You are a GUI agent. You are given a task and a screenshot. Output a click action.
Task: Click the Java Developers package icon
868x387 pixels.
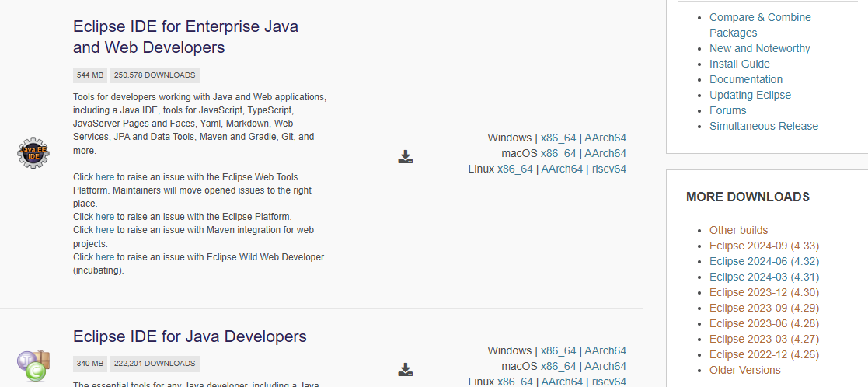point(33,365)
